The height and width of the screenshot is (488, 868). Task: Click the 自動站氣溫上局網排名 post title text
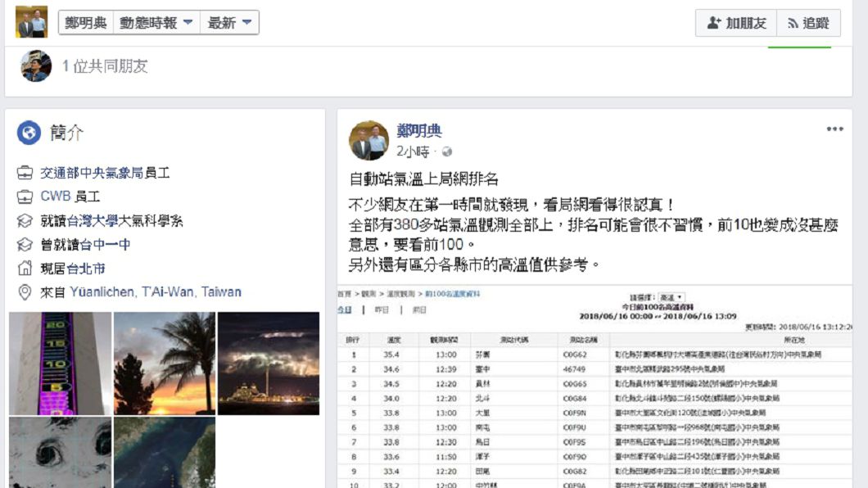coord(424,178)
